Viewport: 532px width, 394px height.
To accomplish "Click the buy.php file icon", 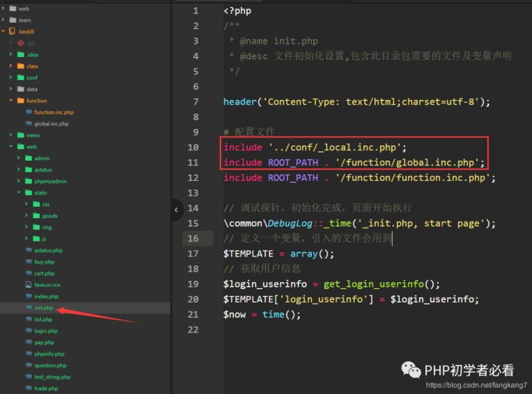I will (x=29, y=262).
